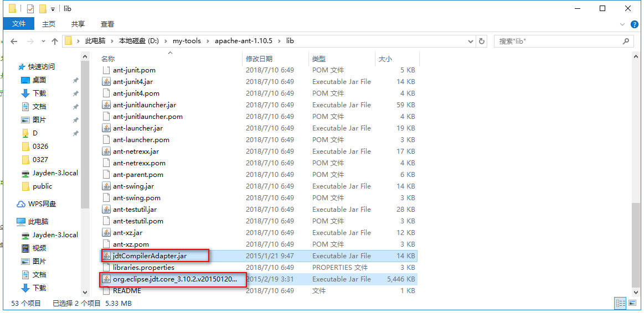Open the 文件 menu tab
The height and width of the screenshot is (313, 644).
point(19,24)
